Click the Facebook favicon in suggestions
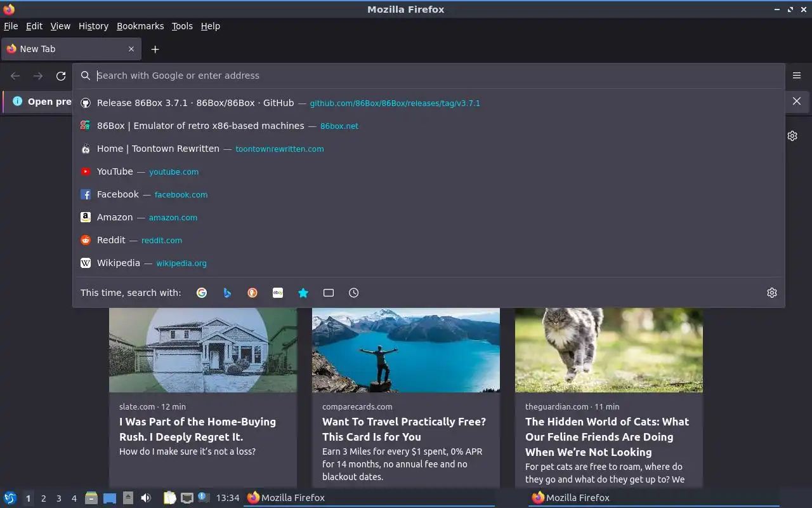The width and height of the screenshot is (812, 508). [x=86, y=194]
